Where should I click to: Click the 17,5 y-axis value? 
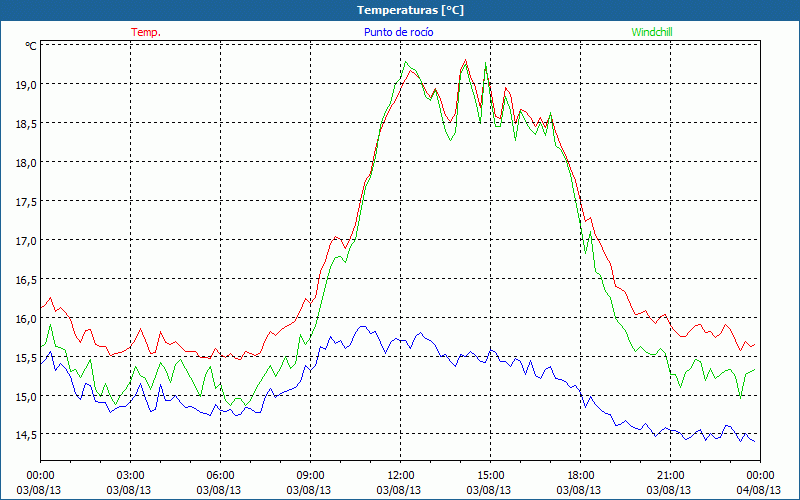(x=27, y=201)
